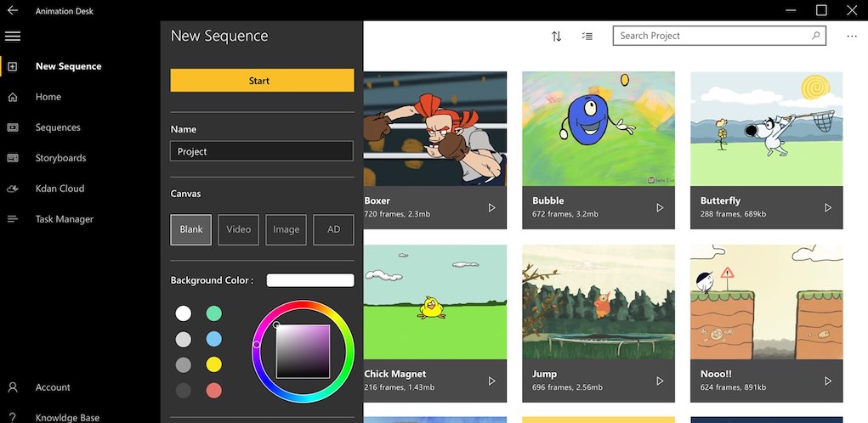Click the saturation square in color picker

click(303, 352)
